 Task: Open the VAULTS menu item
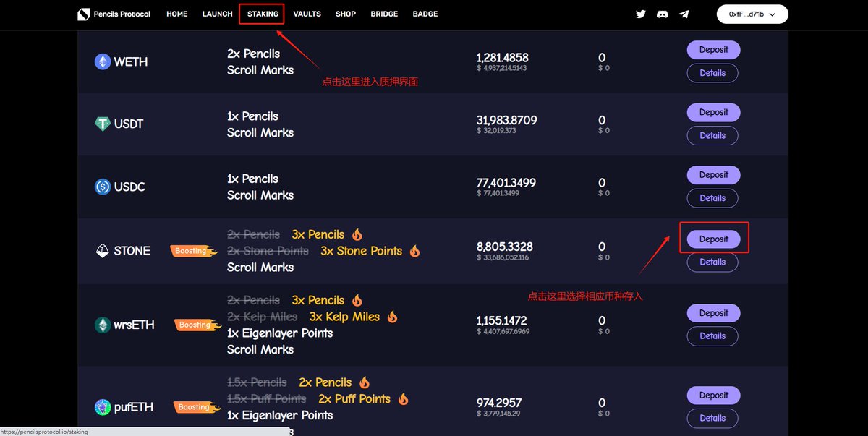coord(307,14)
